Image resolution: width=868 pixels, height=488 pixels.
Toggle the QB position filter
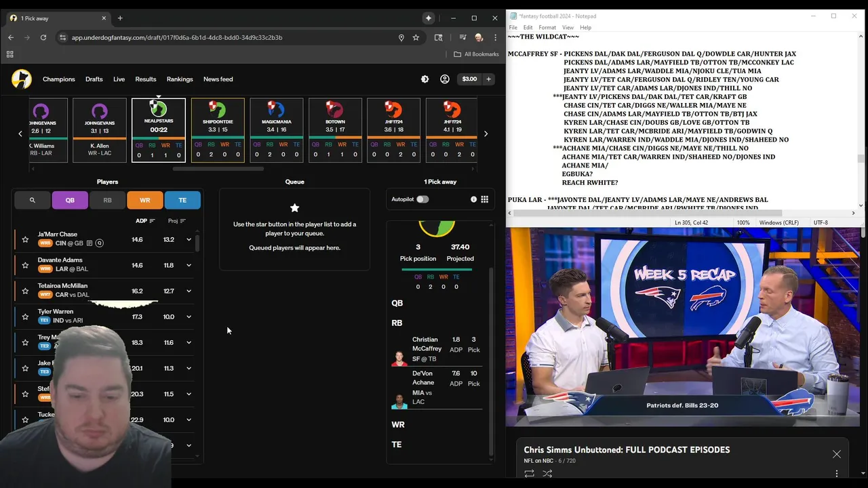[x=70, y=200]
